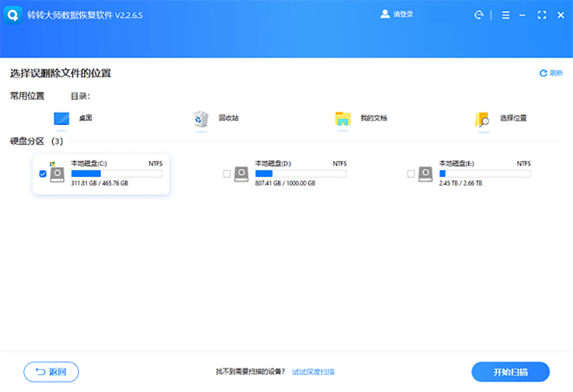This screenshot has height=392, width=573.
Task: Check the 本地磁盘(E:) checkbox
Action: (412, 174)
